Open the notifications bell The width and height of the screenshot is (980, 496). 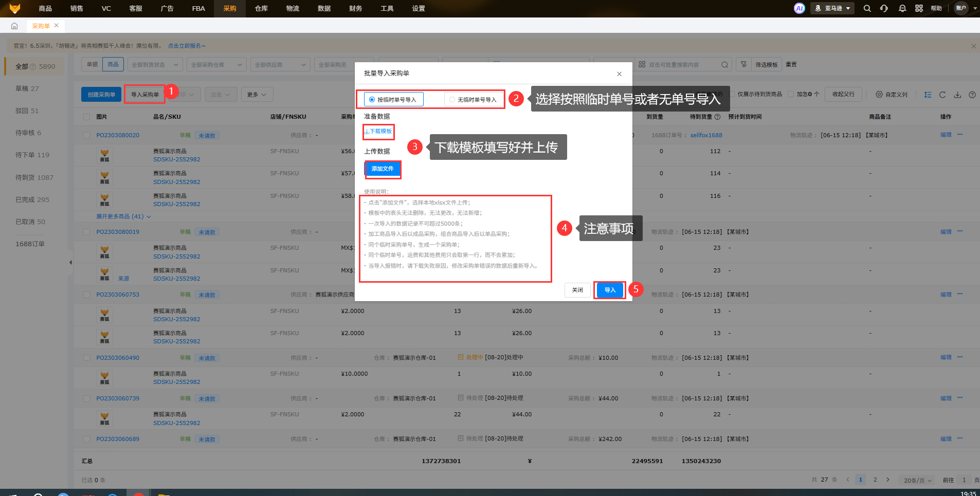(902, 8)
